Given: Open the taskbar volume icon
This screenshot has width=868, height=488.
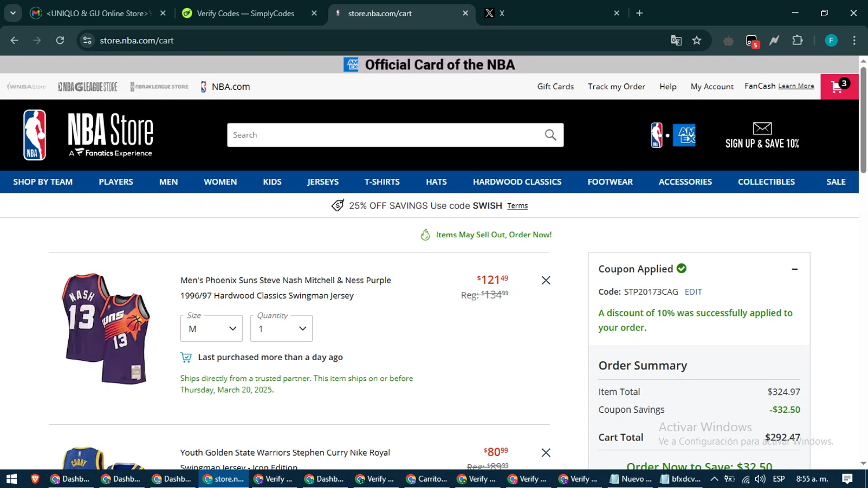Looking at the screenshot, I should pos(760,479).
